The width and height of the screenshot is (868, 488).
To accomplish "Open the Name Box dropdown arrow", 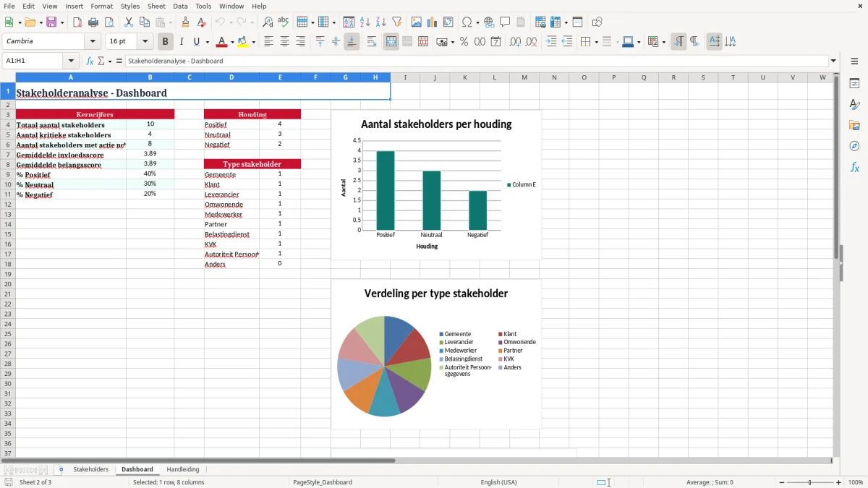I will point(70,61).
